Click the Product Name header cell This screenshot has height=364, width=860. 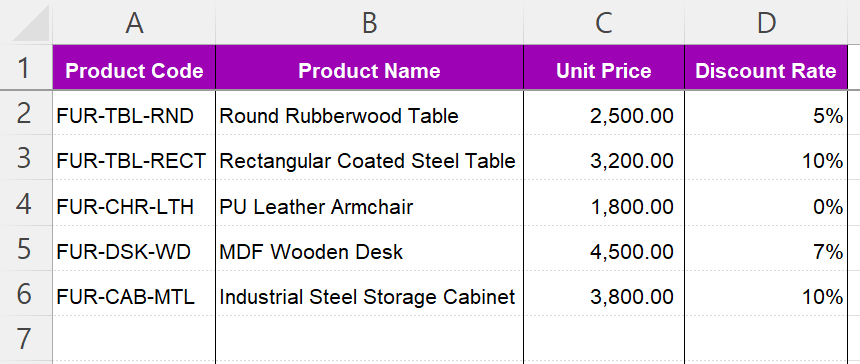click(370, 67)
